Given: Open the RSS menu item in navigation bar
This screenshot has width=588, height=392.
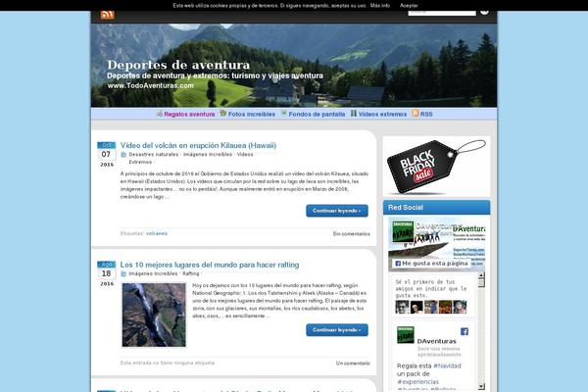Looking at the screenshot, I should [x=426, y=114].
